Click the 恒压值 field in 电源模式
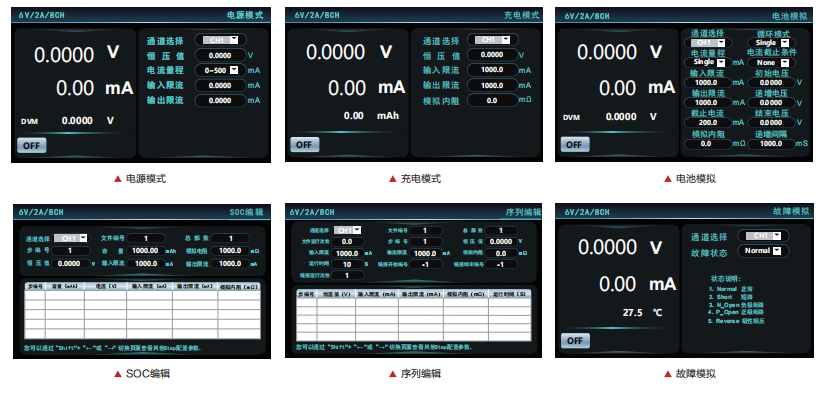The width and height of the screenshot is (833, 396). pos(220,55)
